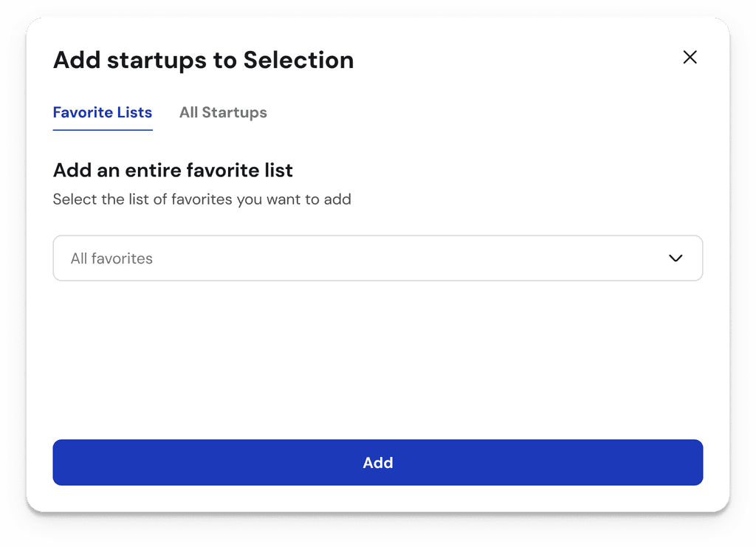Click the word 'Startups' in the second tab
This screenshot has width=756, height=547.
pyautogui.click(x=235, y=113)
